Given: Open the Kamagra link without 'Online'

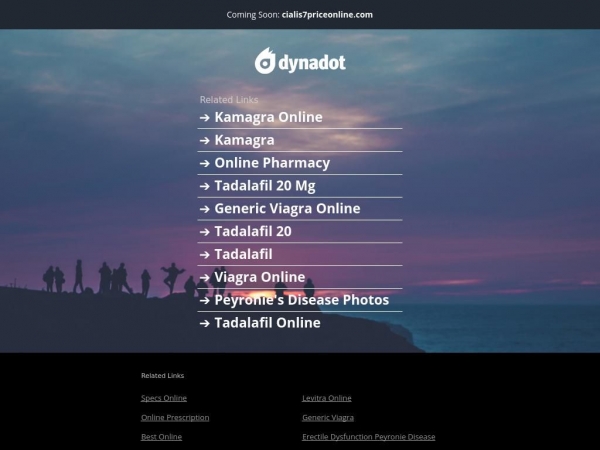Looking at the screenshot, I should [244, 140].
